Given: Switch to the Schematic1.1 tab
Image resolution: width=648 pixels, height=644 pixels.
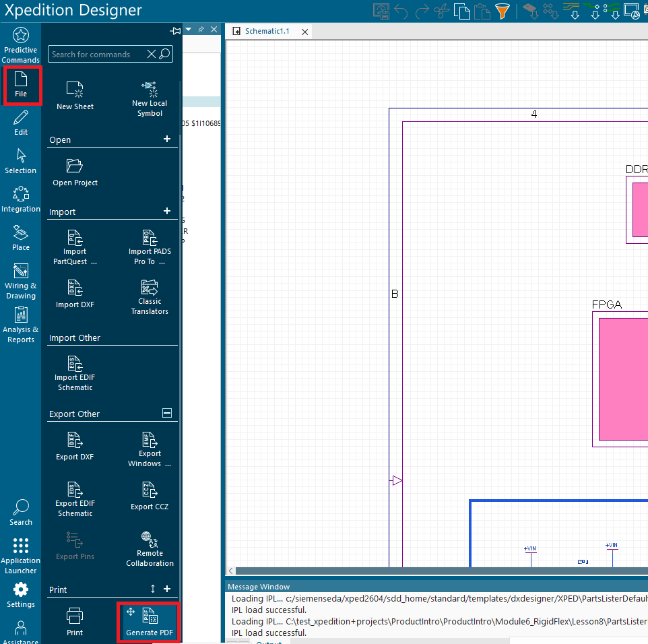Looking at the screenshot, I should tap(267, 31).
